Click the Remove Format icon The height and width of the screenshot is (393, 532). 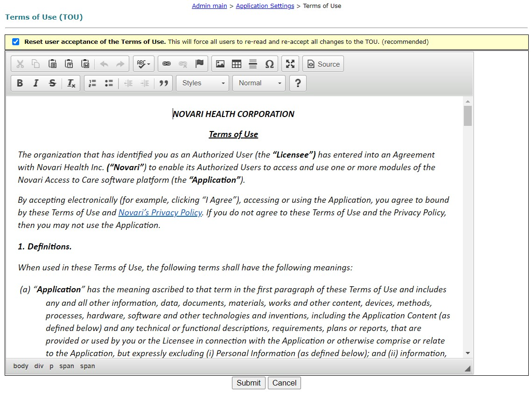pyautogui.click(x=71, y=83)
